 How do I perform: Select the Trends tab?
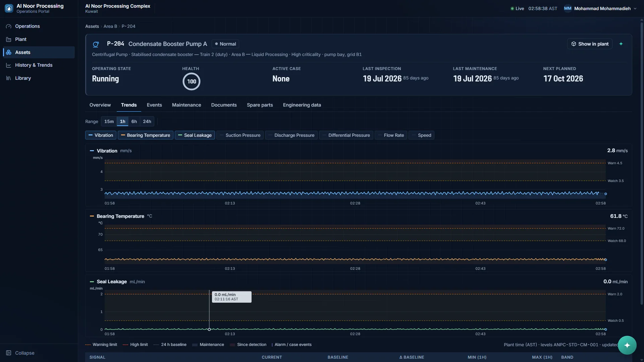pos(129,105)
